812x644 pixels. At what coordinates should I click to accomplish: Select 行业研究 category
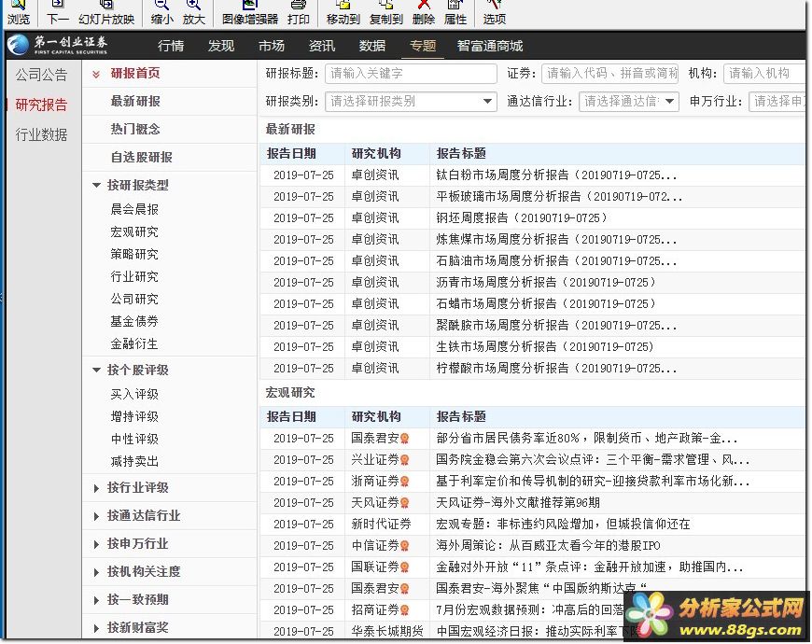(134, 276)
